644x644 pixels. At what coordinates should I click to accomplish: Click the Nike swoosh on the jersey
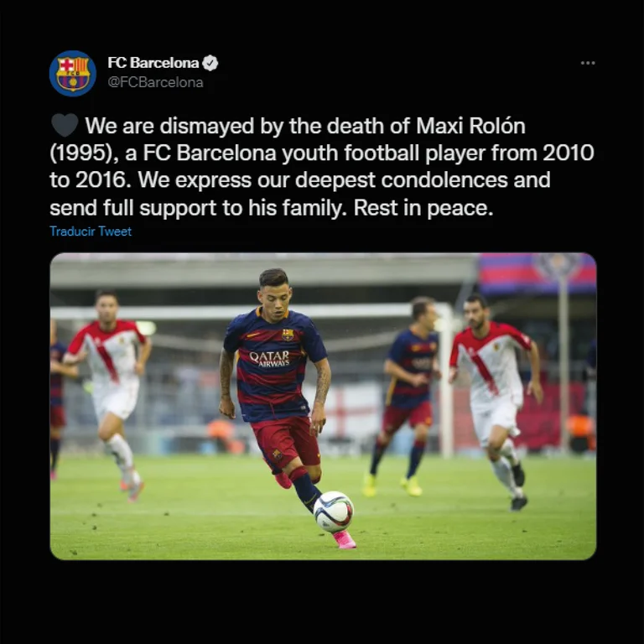pyautogui.click(x=252, y=335)
